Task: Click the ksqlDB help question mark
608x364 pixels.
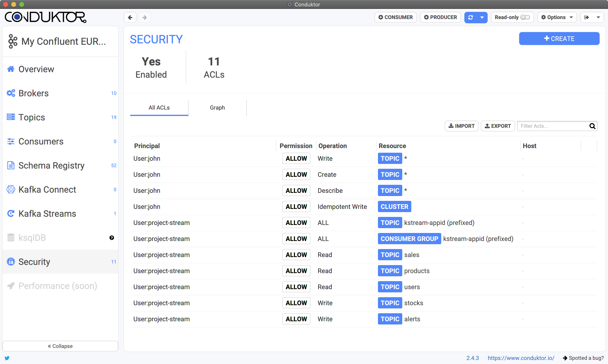Action: (x=112, y=238)
